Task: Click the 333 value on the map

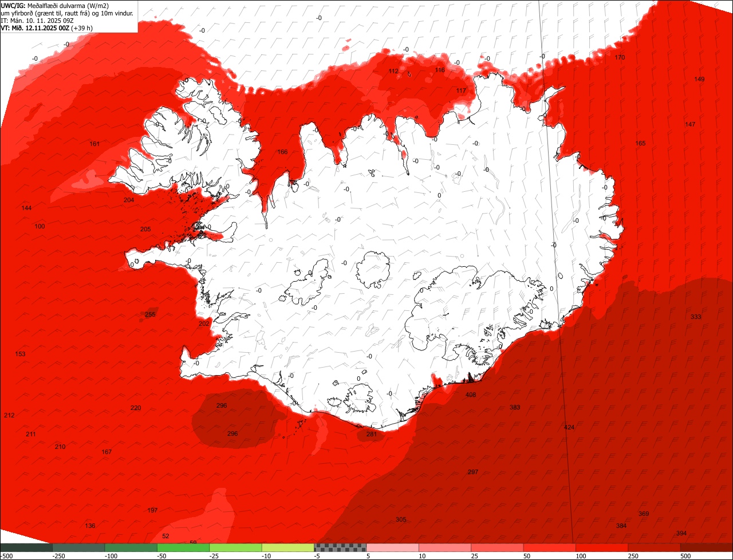Action: click(x=696, y=317)
